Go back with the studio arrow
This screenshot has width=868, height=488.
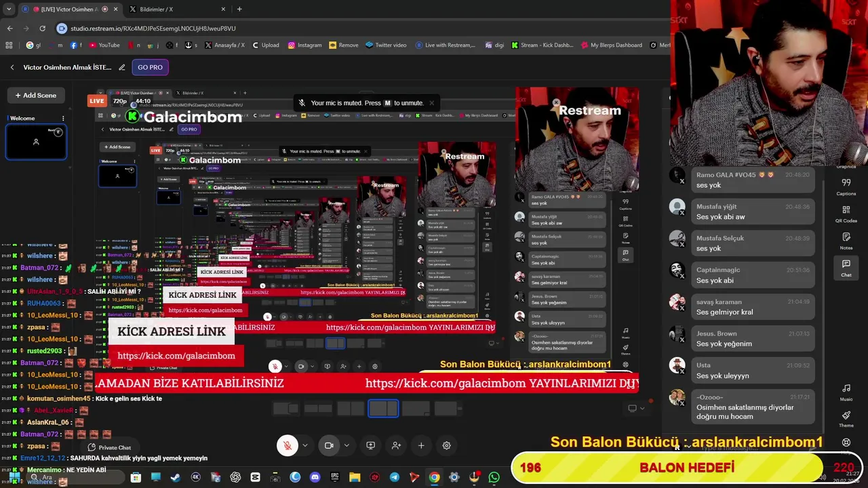pos(12,67)
